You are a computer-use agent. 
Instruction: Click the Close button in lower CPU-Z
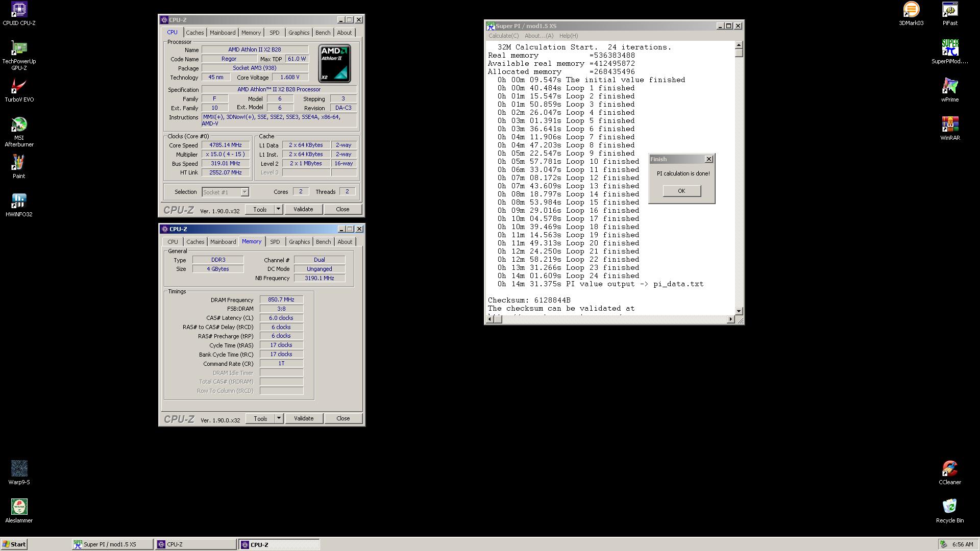click(343, 418)
